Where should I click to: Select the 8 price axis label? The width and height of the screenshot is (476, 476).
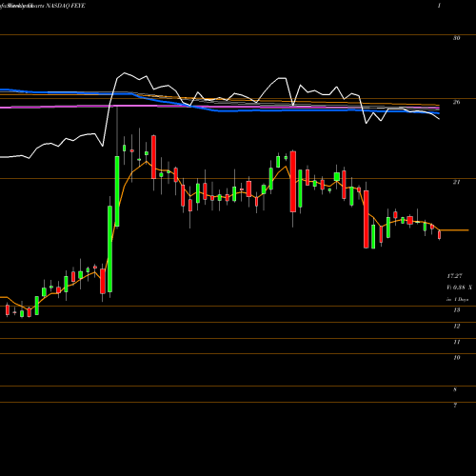[455, 389]
